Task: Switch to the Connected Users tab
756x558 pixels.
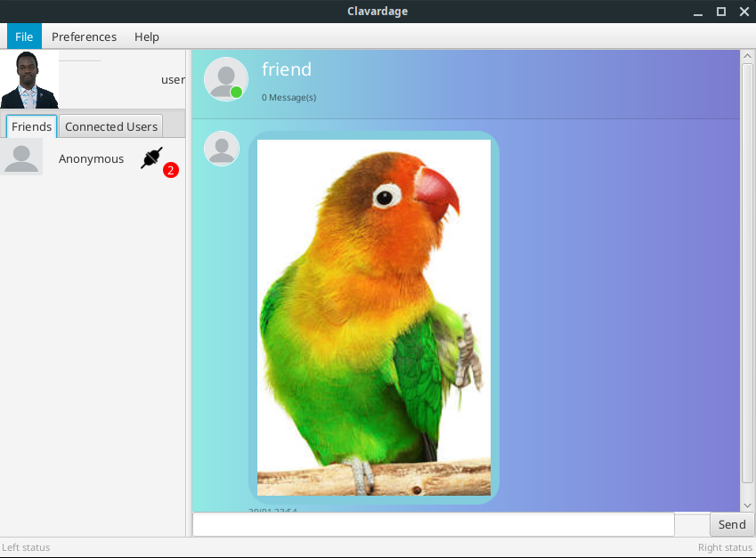Action: [x=111, y=126]
